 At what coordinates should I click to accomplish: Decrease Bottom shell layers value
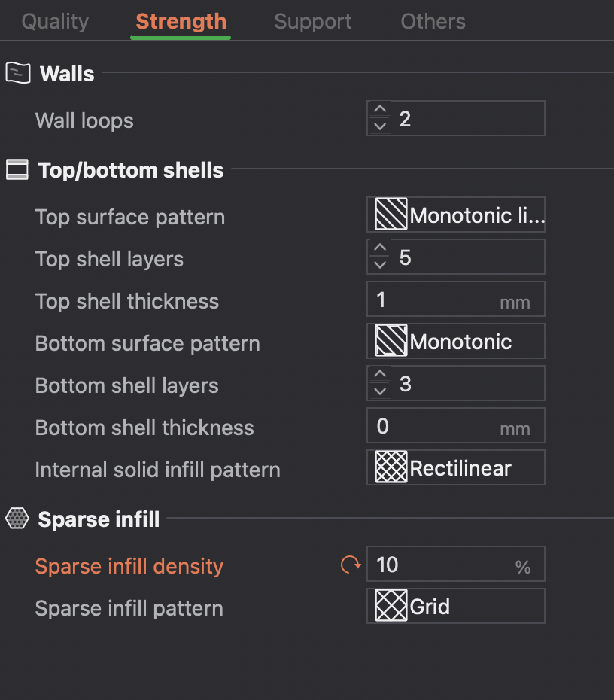tap(381, 392)
